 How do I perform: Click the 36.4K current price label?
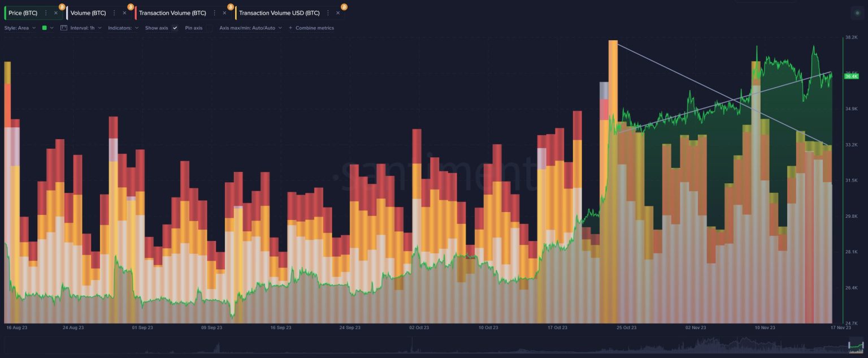click(x=851, y=76)
